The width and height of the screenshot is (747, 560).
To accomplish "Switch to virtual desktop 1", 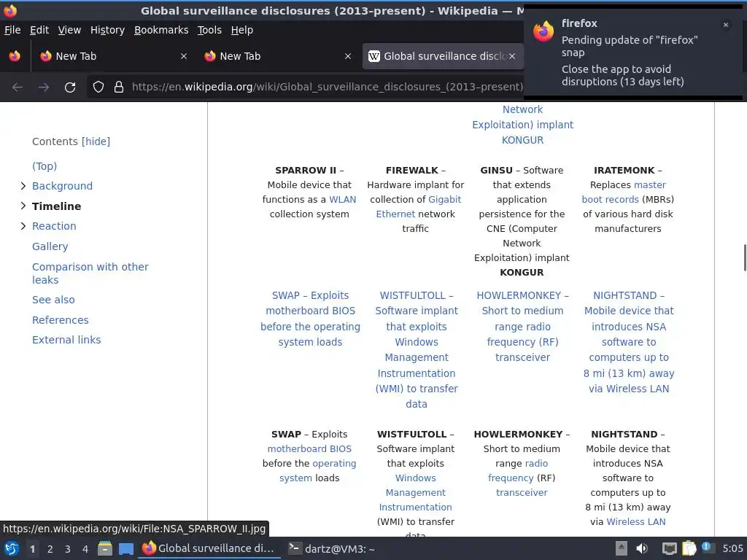I will click(x=32, y=549).
